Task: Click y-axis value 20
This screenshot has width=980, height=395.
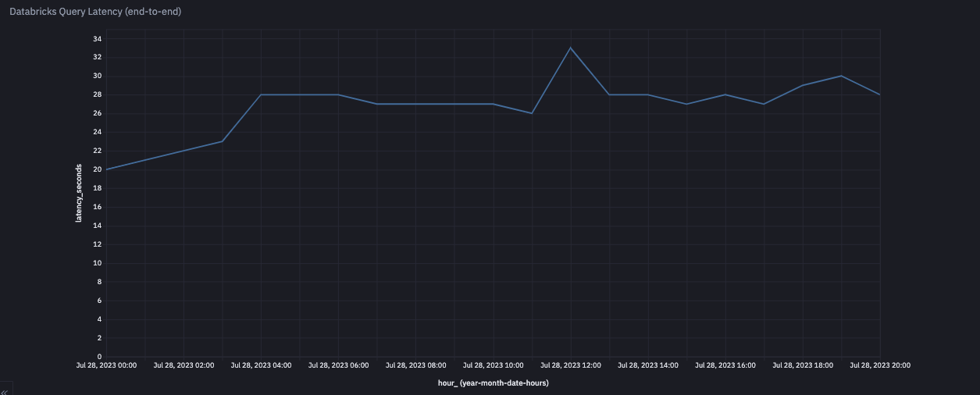Action: (x=98, y=169)
